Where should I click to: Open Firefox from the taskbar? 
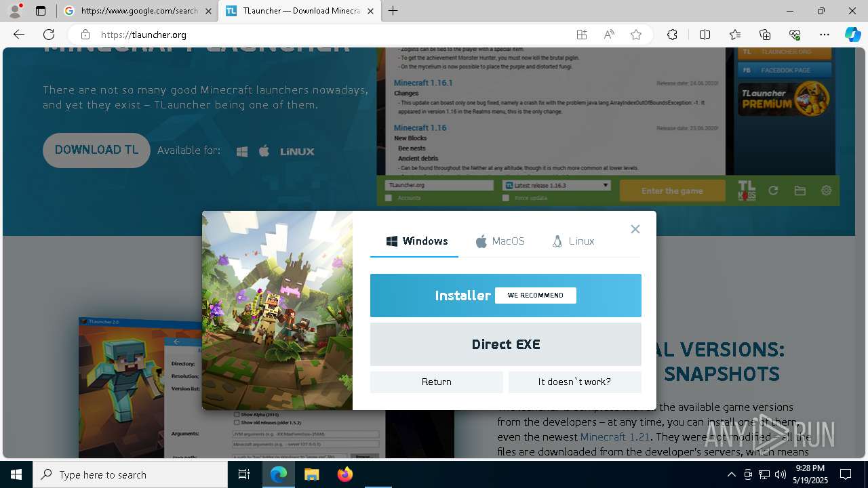click(344, 474)
